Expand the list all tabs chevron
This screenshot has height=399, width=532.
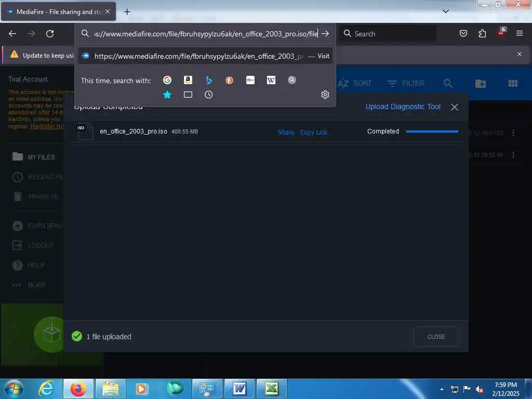tap(445, 11)
